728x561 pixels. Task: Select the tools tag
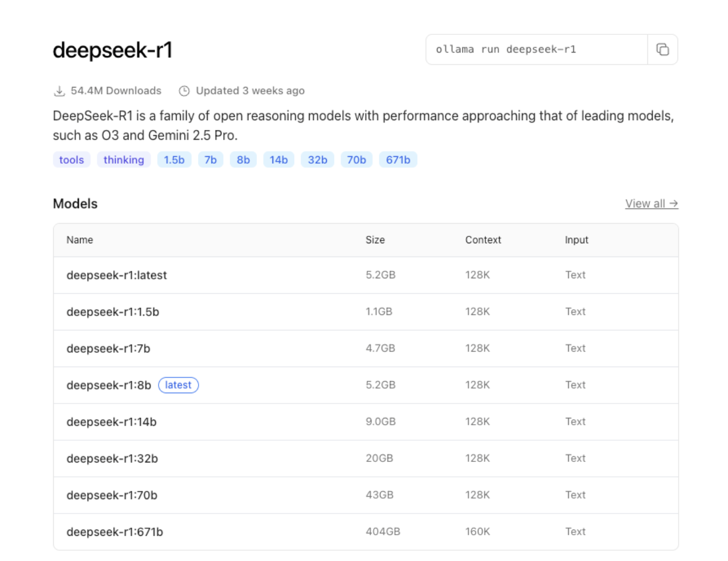pyautogui.click(x=72, y=160)
